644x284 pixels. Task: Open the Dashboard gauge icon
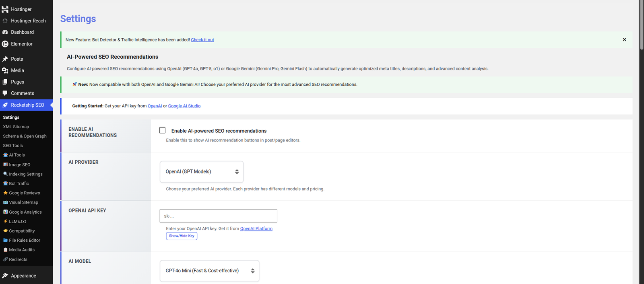[x=5, y=32]
